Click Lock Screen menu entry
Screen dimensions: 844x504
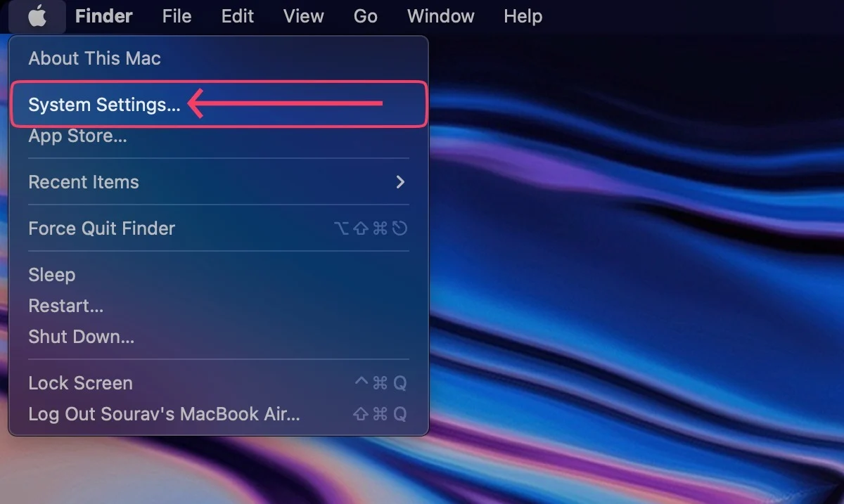[218, 383]
